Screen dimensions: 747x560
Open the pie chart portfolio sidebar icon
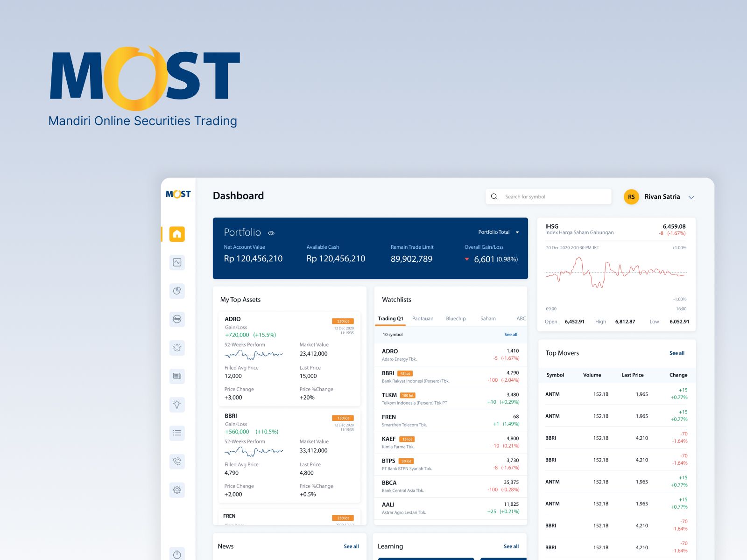(177, 291)
